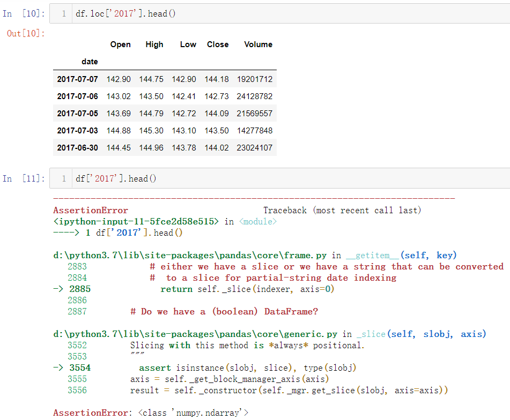
Task: Click the ipython-input-11-5fce2d58e515 reference
Action: [136, 222]
